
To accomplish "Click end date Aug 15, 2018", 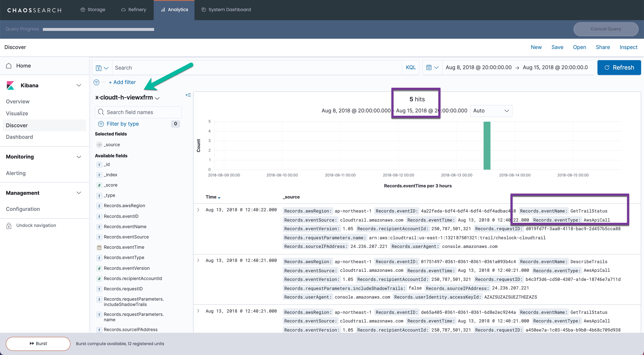I will (555, 68).
